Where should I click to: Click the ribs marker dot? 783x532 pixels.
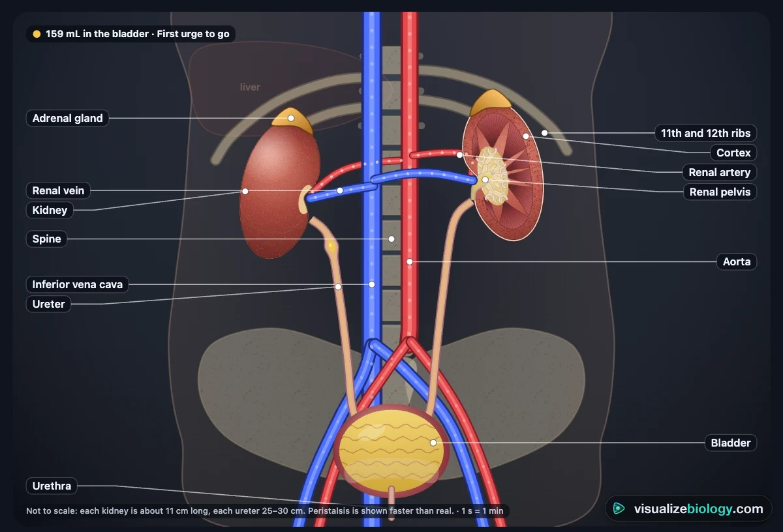pos(544,133)
